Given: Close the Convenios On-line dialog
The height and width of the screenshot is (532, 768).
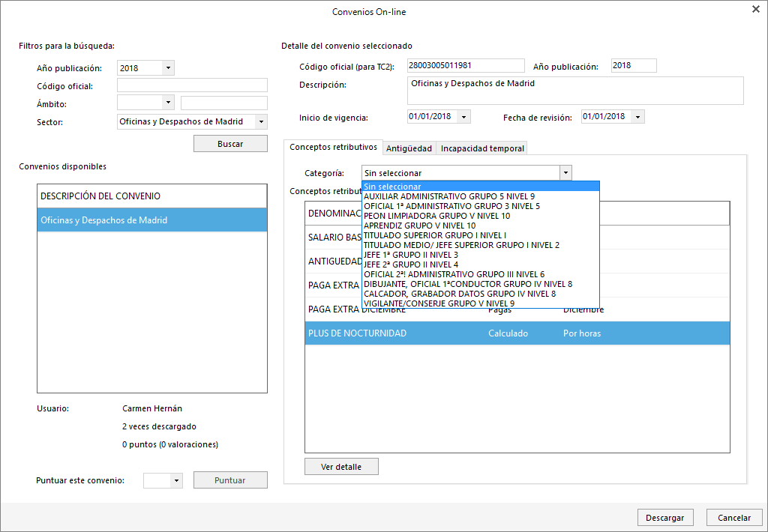Looking at the screenshot, I should click(755, 9).
